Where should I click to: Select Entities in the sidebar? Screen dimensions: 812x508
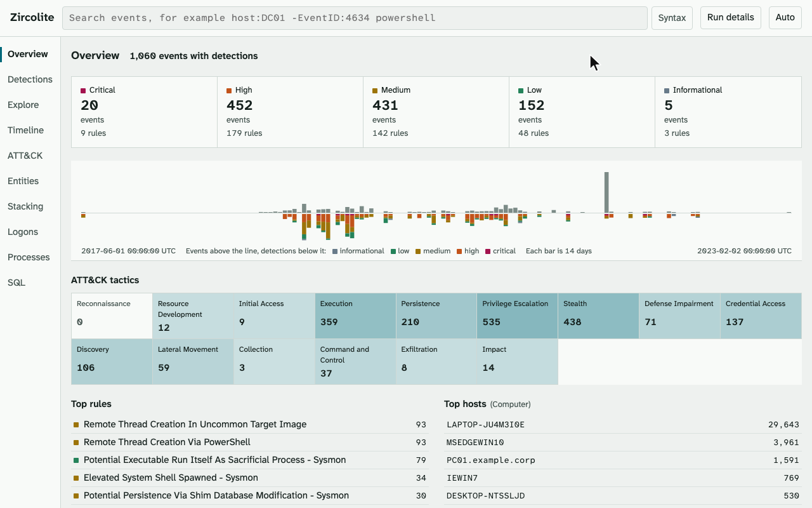tap(30, 181)
